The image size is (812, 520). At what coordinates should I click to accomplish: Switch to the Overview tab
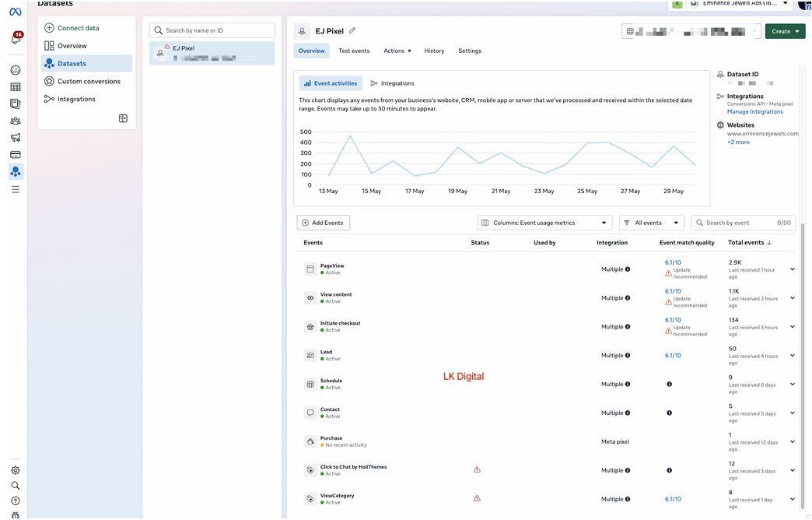point(311,51)
